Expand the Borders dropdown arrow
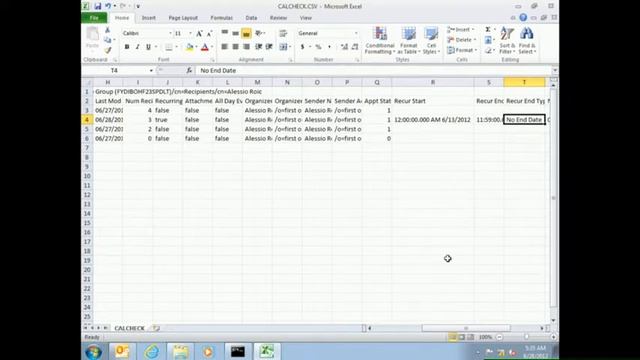The width and height of the screenshot is (640, 360). (x=176, y=47)
